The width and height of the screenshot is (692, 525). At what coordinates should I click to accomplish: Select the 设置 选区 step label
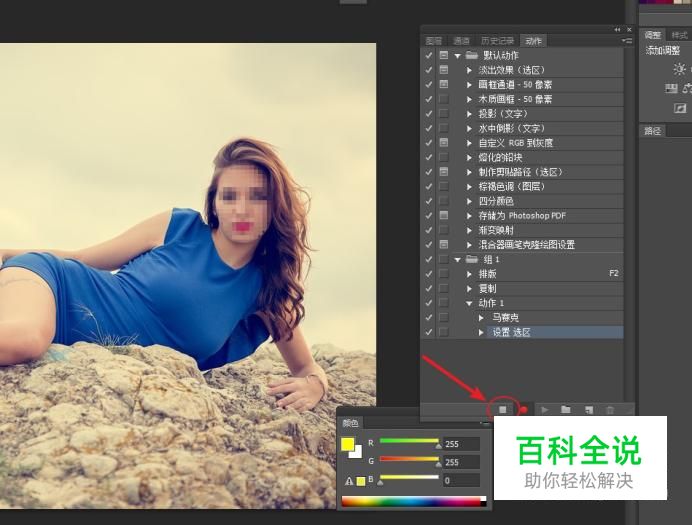click(511, 332)
